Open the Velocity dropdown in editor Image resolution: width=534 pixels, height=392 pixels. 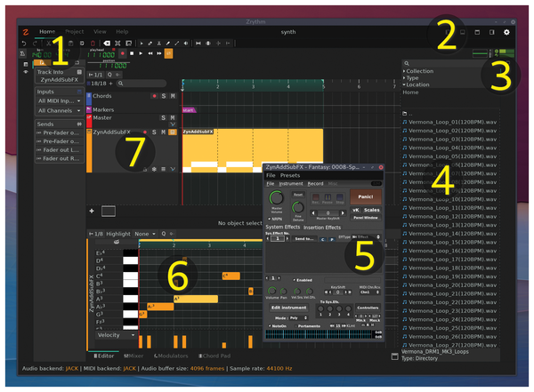pyautogui.click(x=116, y=335)
